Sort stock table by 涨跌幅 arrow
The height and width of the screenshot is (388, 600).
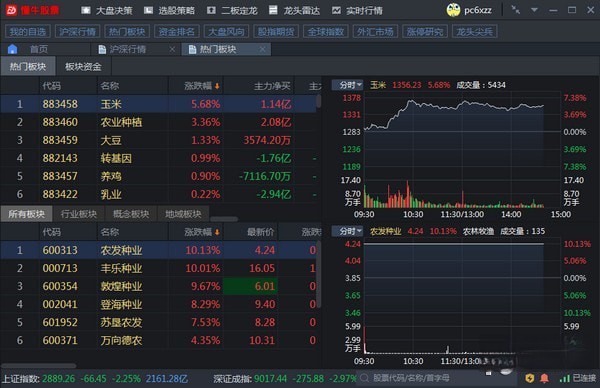(x=217, y=232)
